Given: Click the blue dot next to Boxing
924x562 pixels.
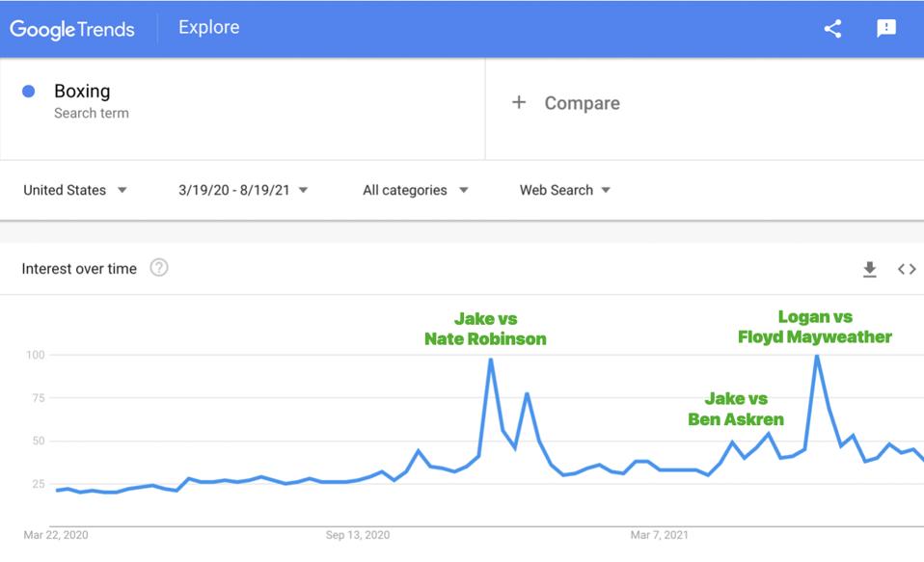Looking at the screenshot, I should point(29,92).
